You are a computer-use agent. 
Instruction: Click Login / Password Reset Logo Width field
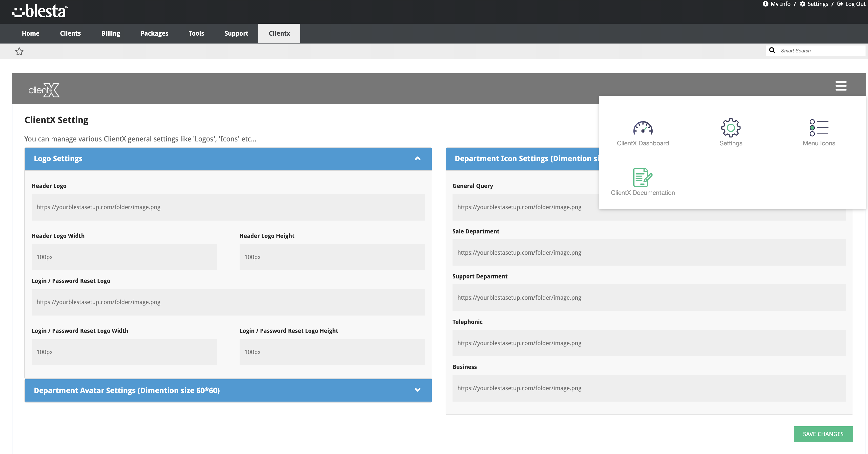coord(124,352)
